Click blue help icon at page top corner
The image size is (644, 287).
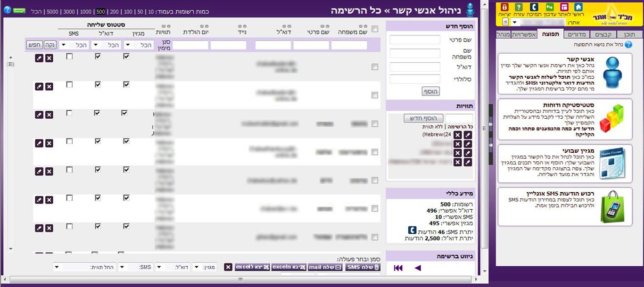(x=7, y=9)
